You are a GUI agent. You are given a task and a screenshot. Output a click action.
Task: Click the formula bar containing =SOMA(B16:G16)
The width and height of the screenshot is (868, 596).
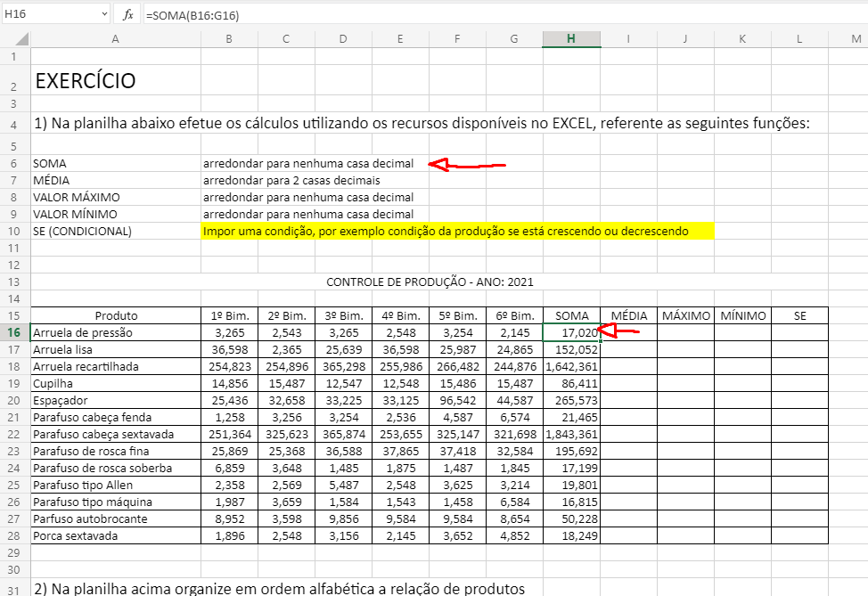tap(505, 15)
